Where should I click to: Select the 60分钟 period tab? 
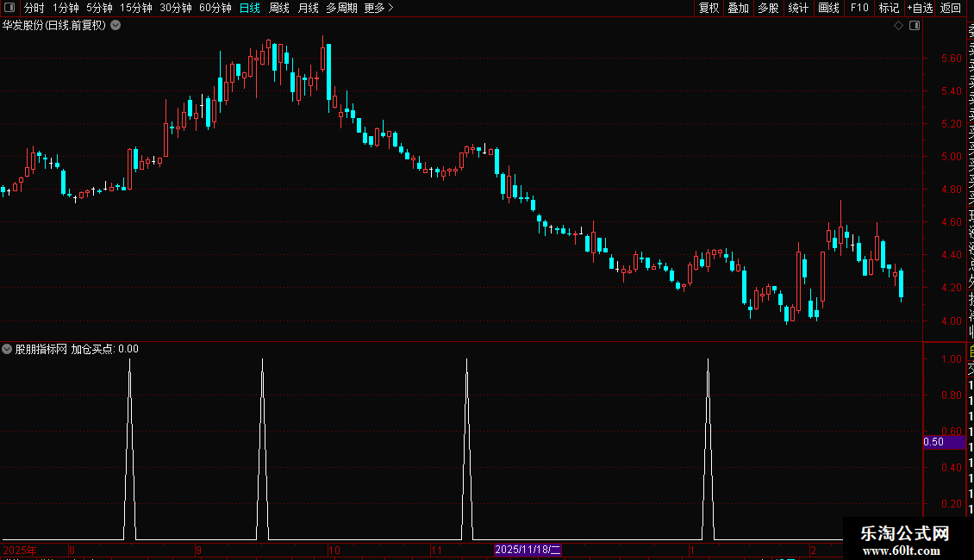(215, 8)
